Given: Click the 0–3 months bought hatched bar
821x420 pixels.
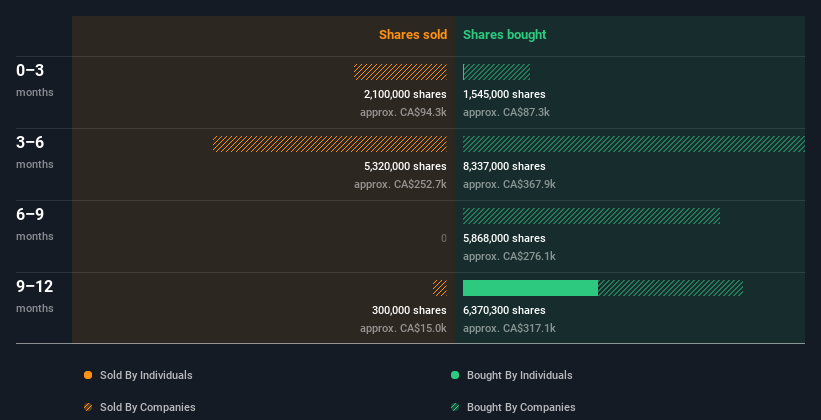Looking at the screenshot, I should coord(496,72).
